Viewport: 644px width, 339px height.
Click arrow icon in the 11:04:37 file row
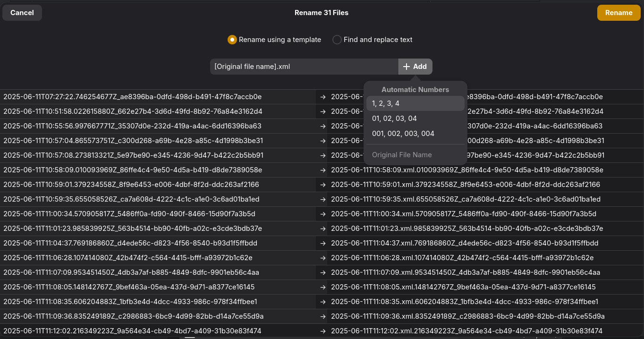[x=323, y=243]
